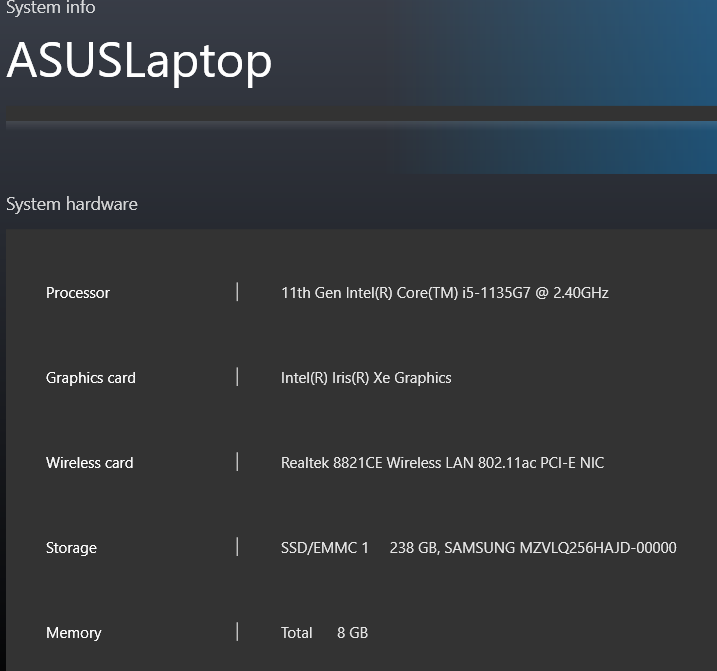Click the Processor label

point(78,293)
